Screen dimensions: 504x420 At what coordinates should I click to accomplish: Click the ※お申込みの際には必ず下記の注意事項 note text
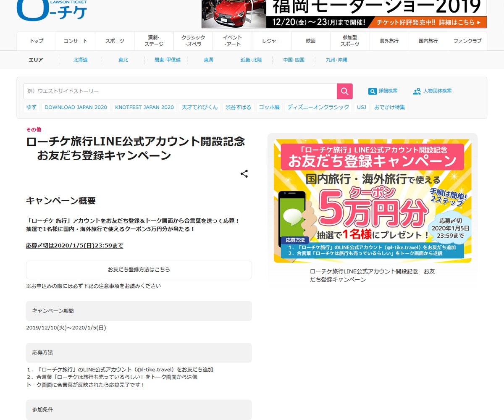coord(93,286)
